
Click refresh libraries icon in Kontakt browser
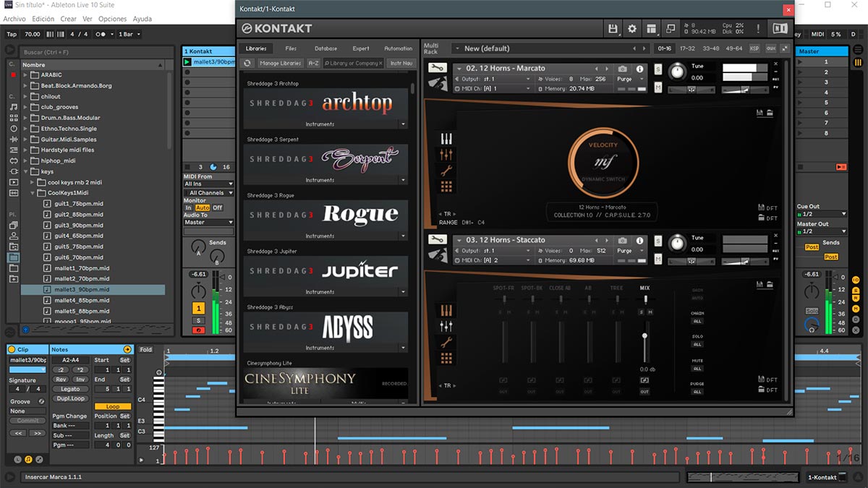pos(247,63)
